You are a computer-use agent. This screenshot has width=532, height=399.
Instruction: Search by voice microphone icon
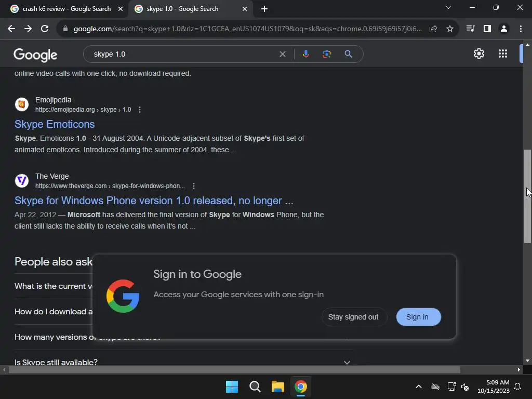(x=305, y=54)
